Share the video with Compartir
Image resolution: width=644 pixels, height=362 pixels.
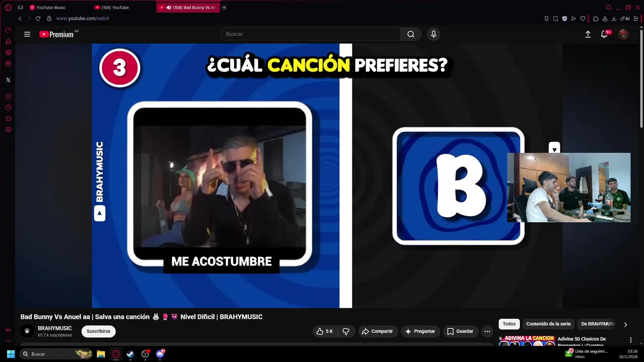(x=377, y=331)
